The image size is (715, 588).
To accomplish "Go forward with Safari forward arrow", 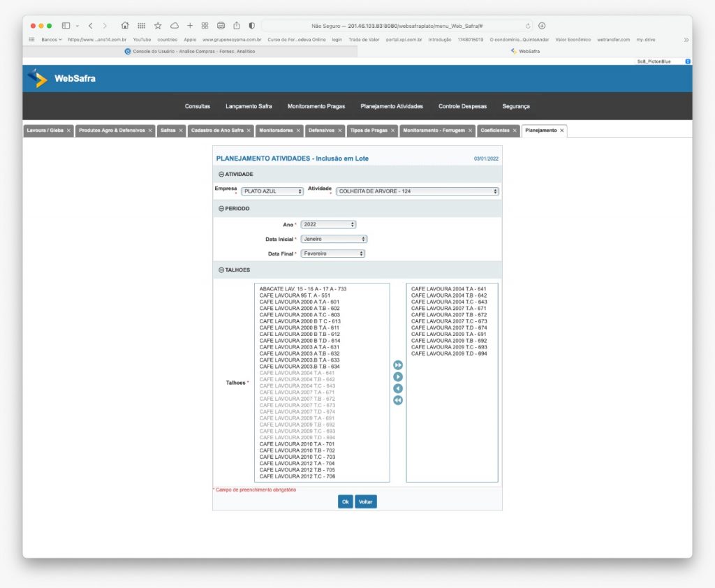I will (105, 26).
